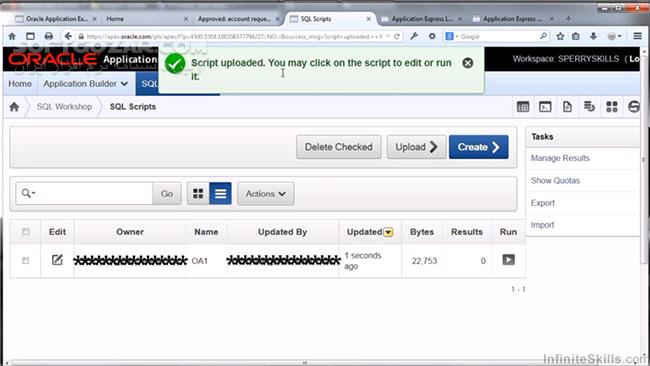Image resolution: width=650 pixels, height=366 pixels.
Task: Click the breadcrumb home icon
Action: pos(14,107)
